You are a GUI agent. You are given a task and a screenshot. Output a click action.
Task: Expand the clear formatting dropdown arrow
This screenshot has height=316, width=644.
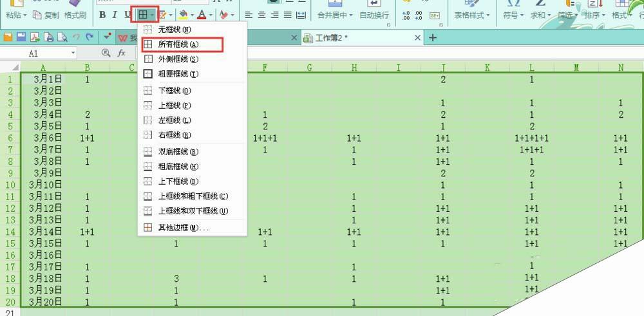click(232, 15)
